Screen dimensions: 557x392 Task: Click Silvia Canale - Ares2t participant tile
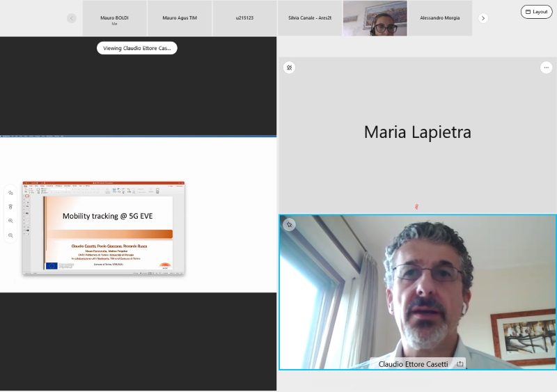pyautogui.click(x=310, y=18)
